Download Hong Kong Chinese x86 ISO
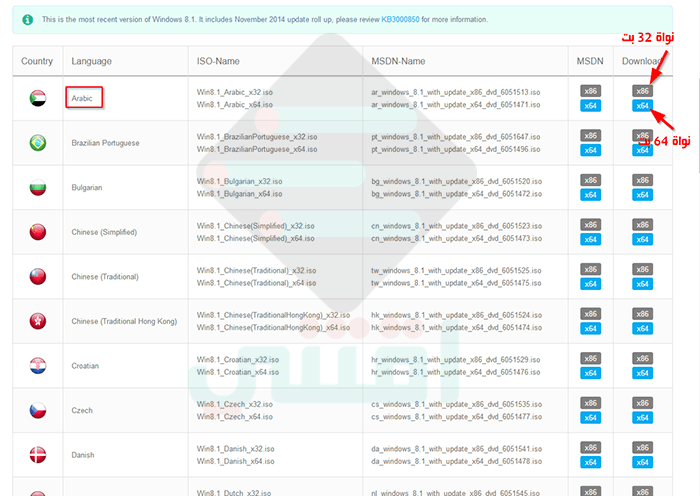 tap(642, 314)
